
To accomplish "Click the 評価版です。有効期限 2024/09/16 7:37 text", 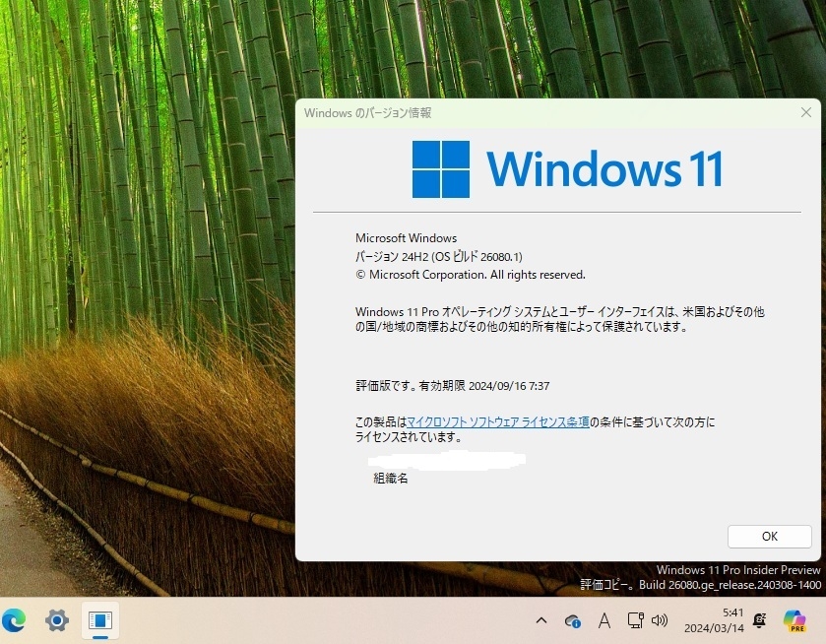I will point(453,386).
